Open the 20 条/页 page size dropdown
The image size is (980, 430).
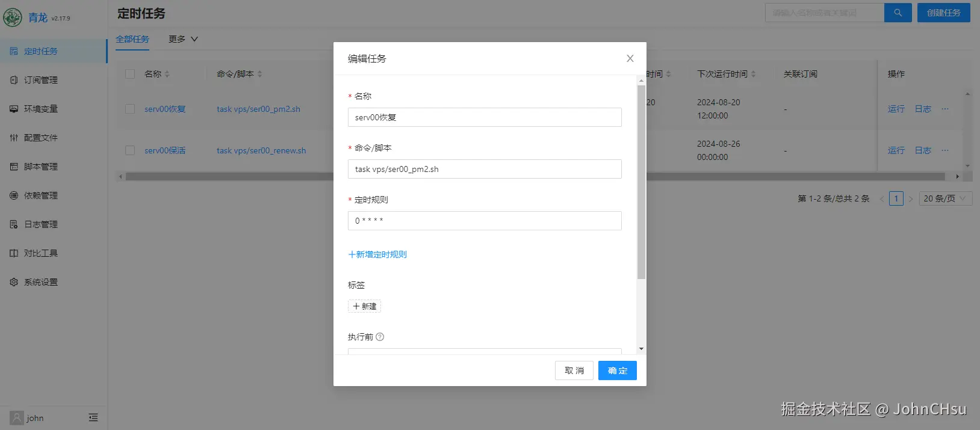coord(945,198)
